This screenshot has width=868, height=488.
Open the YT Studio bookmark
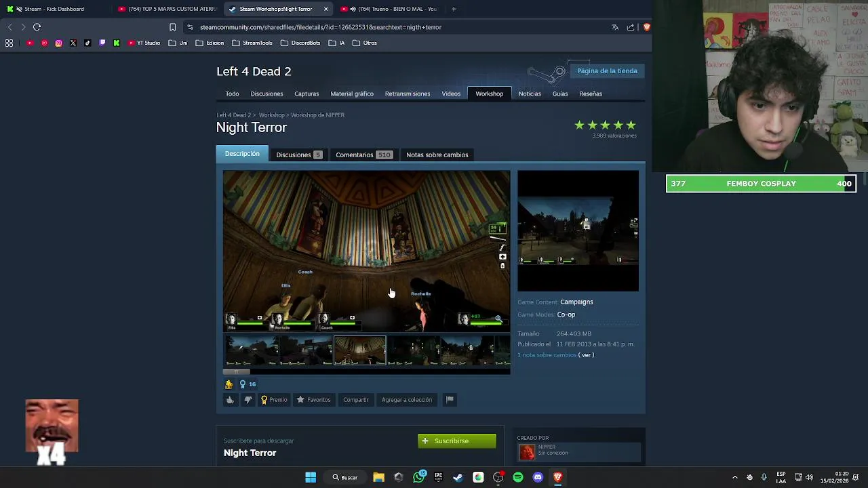click(144, 43)
